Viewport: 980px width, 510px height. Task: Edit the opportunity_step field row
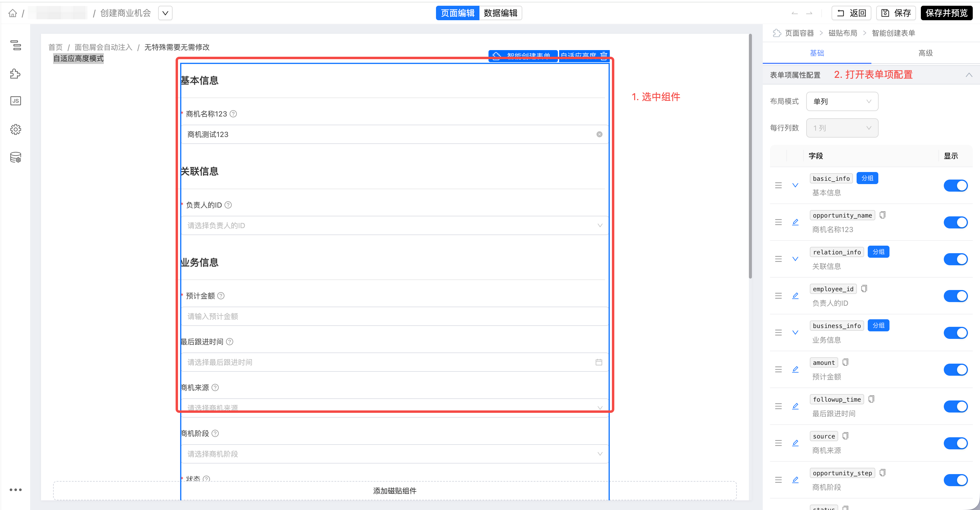[x=795, y=480]
